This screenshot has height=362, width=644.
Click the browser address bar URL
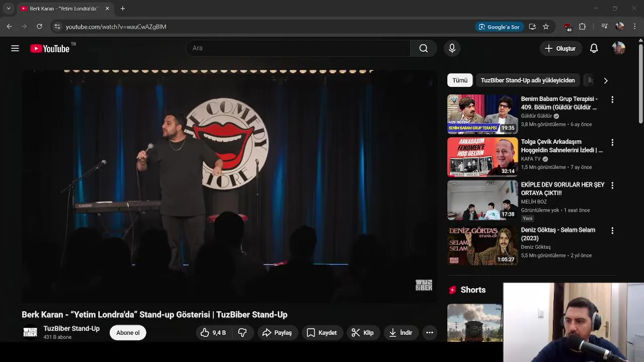(116, 27)
